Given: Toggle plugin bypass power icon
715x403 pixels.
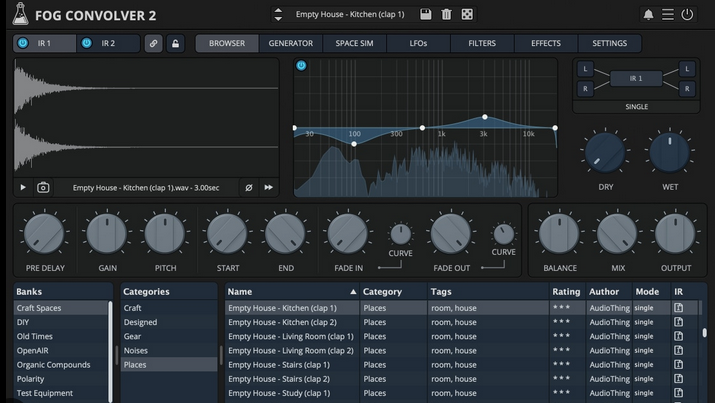Looking at the screenshot, I should 687,15.
